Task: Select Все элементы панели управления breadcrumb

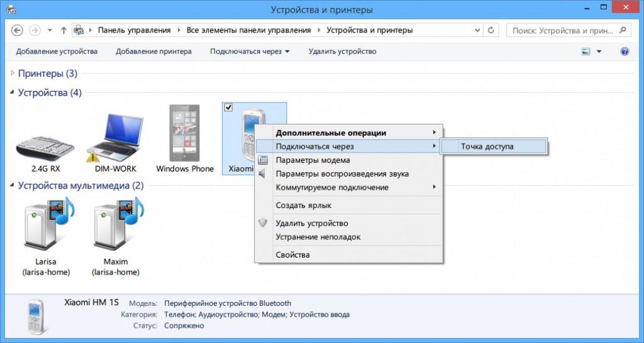Action: click(248, 30)
